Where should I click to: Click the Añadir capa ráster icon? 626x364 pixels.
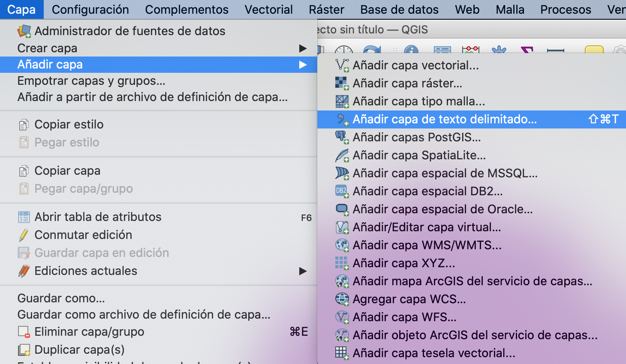point(342,83)
